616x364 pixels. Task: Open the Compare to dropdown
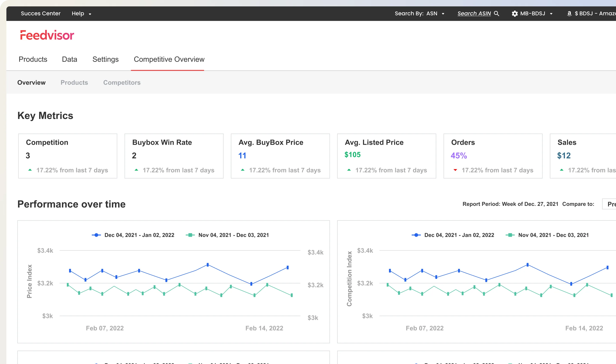click(609, 204)
